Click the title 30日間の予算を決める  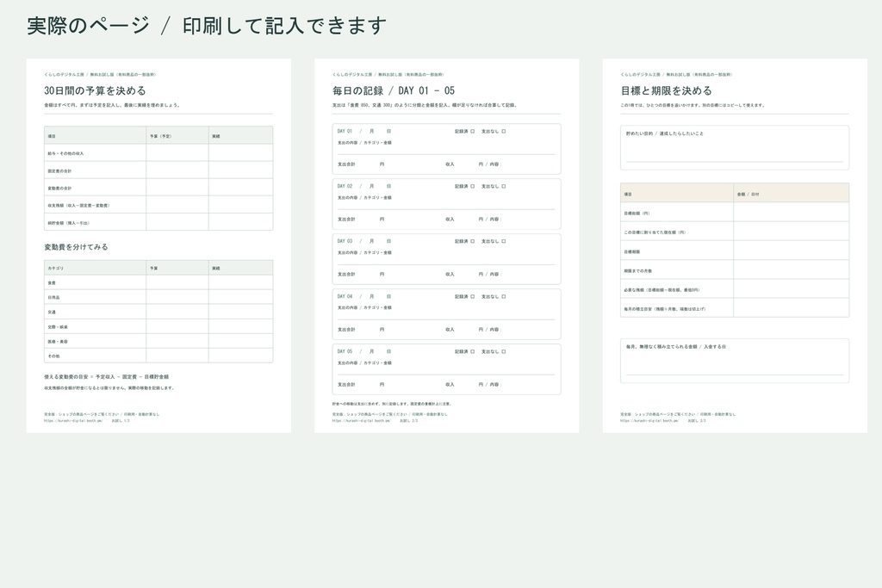[95, 90]
